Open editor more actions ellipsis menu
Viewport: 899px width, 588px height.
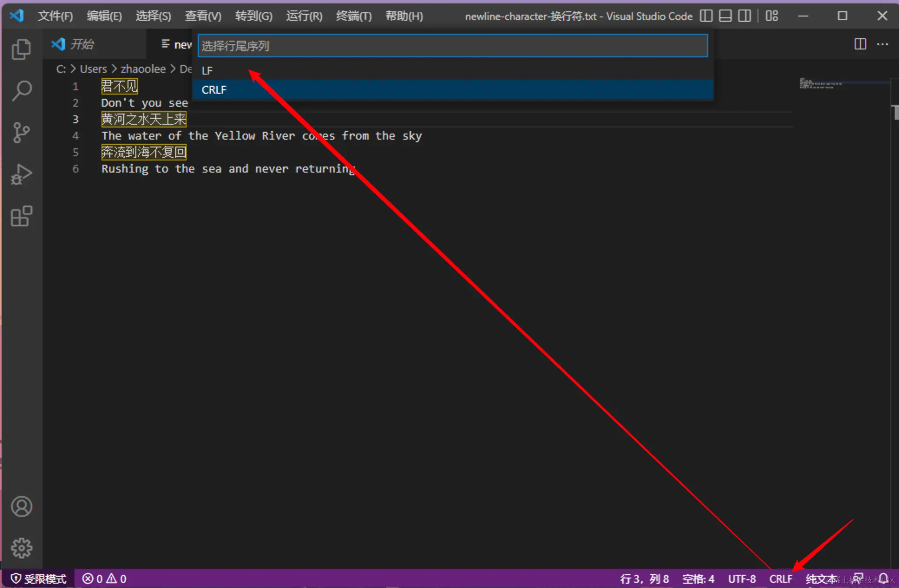pos(882,44)
